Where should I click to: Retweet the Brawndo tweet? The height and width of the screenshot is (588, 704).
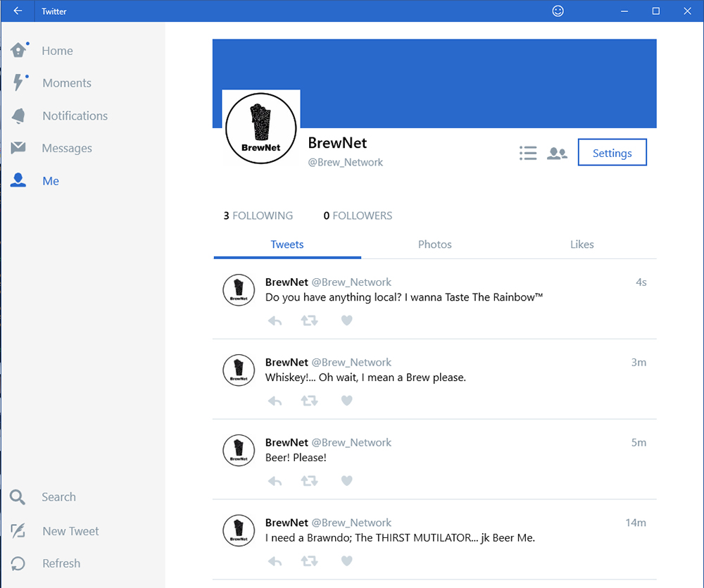[x=309, y=561]
